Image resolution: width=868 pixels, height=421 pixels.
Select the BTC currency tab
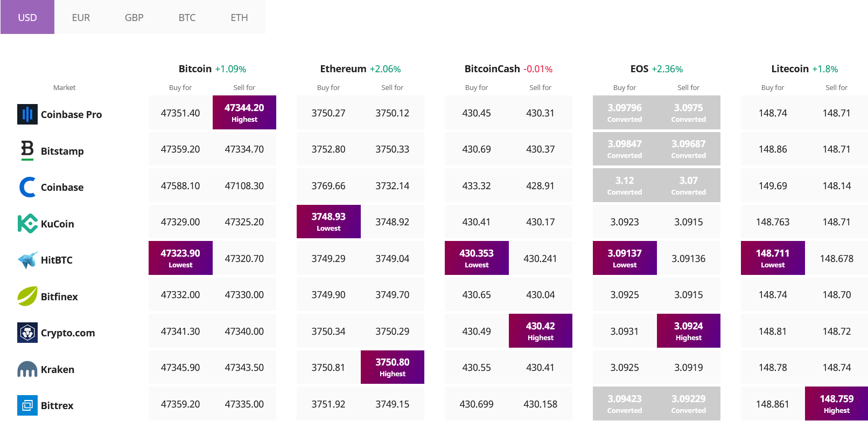pos(187,17)
